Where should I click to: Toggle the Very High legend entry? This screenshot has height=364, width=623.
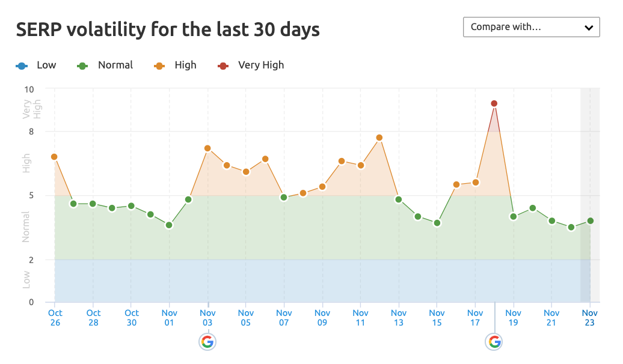coord(251,65)
